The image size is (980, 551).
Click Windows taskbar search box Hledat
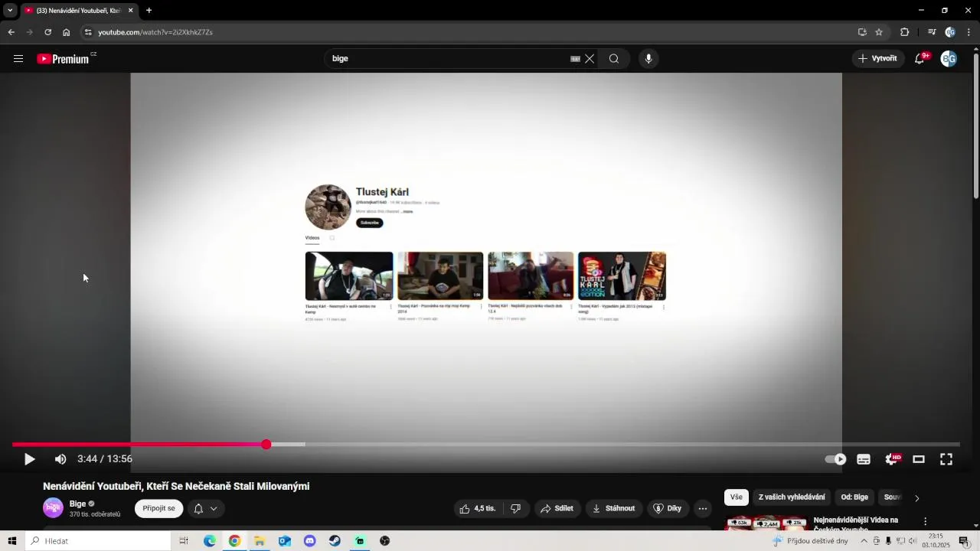(x=98, y=541)
